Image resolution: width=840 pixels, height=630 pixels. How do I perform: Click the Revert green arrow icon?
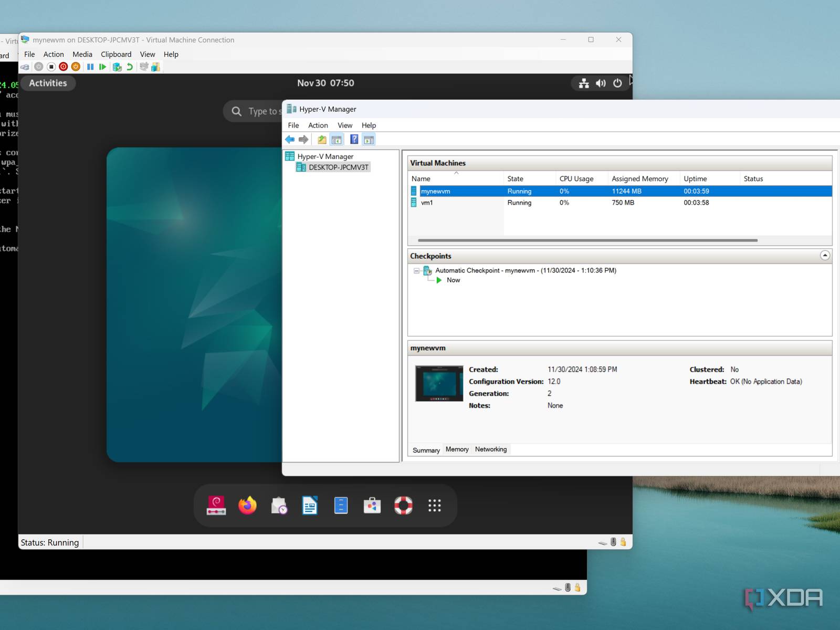(130, 67)
